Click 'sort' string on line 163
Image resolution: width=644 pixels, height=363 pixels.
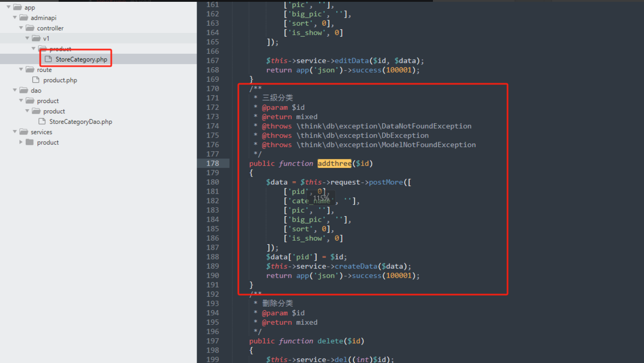pos(300,23)
